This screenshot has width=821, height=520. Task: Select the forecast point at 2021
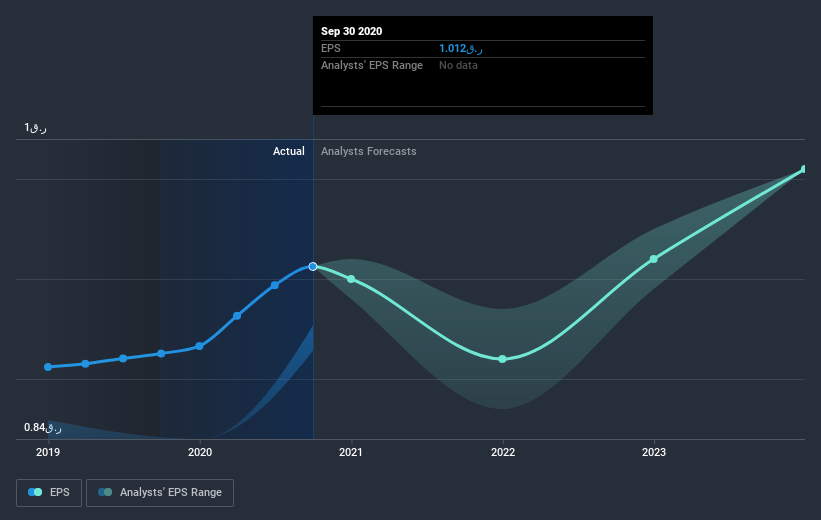pos(351,279)
